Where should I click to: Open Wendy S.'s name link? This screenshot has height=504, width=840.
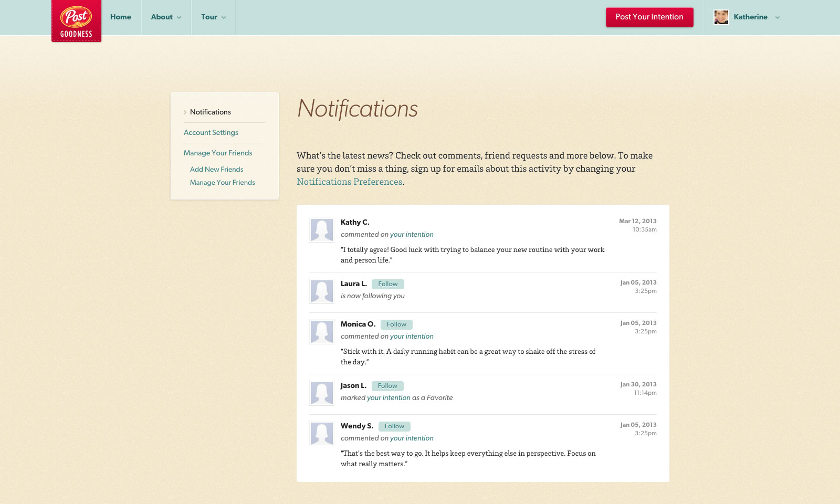click(357, 426)
